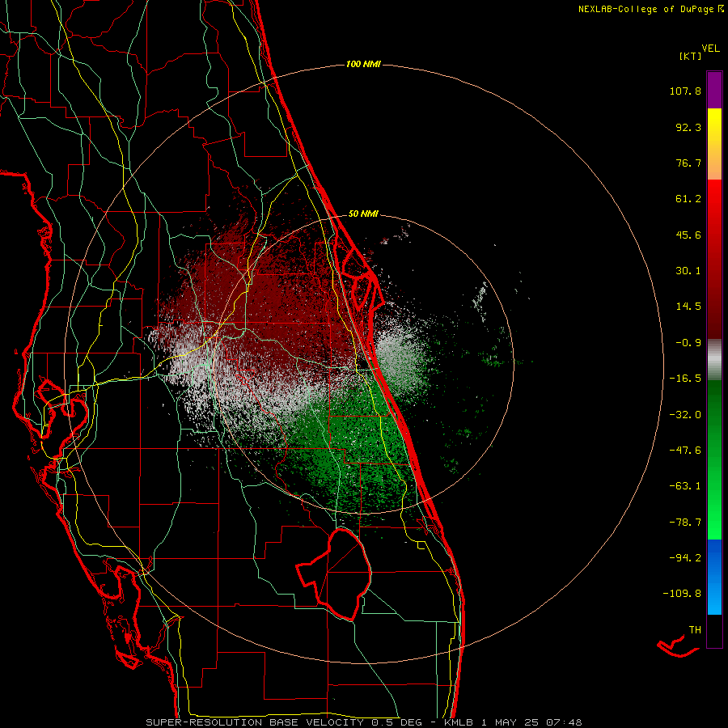728x728 pixels.
Task: Click the -63.1 velocity scale value
Action: point(685,486)
